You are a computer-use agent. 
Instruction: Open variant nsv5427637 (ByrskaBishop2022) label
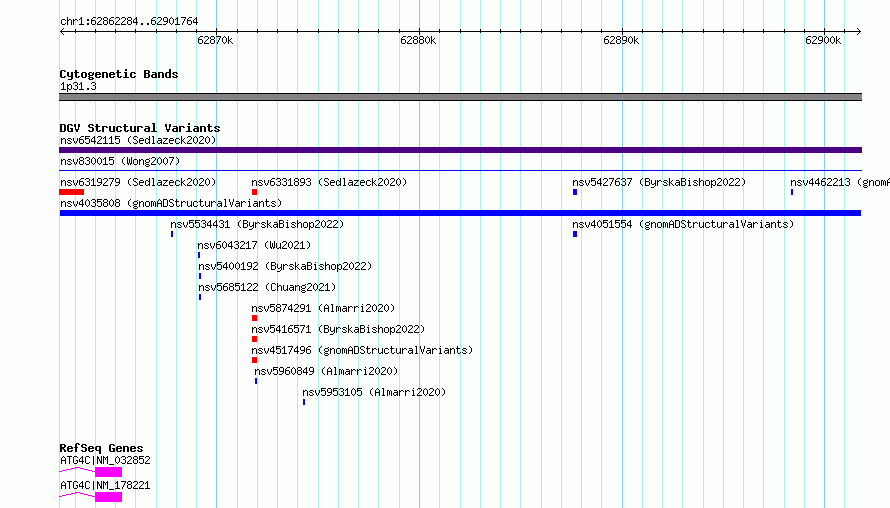(x=659, y=182)
